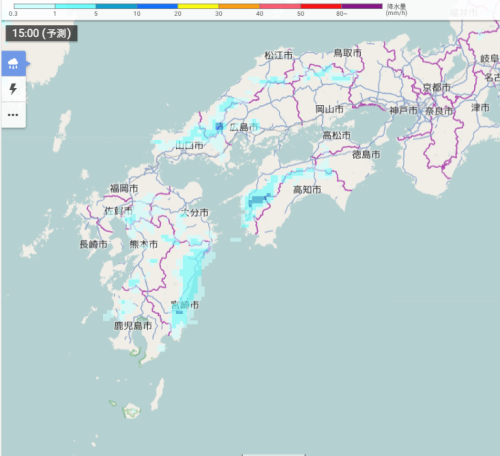Click the 福岡市 city label
This screenshot has width=500, height=456.
(124, 189)
